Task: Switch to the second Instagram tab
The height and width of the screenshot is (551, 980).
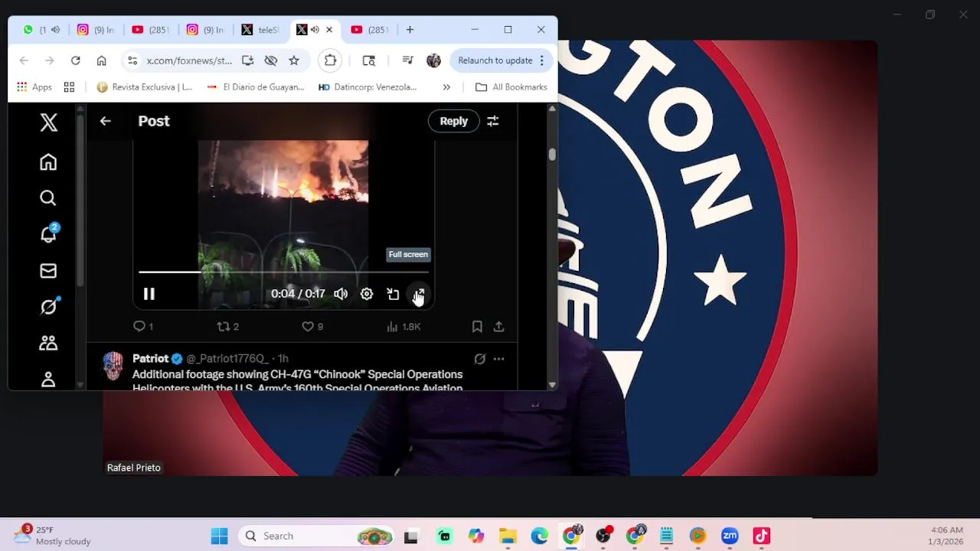Action: click(205, 30)
